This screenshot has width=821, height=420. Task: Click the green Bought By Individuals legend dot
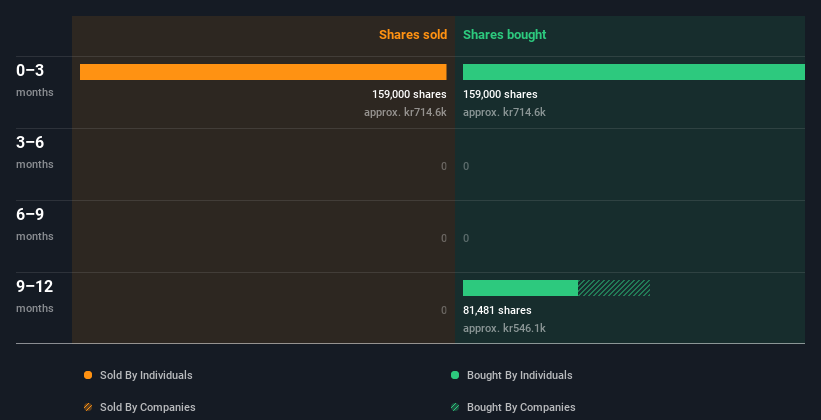click(x=455, y=375)
